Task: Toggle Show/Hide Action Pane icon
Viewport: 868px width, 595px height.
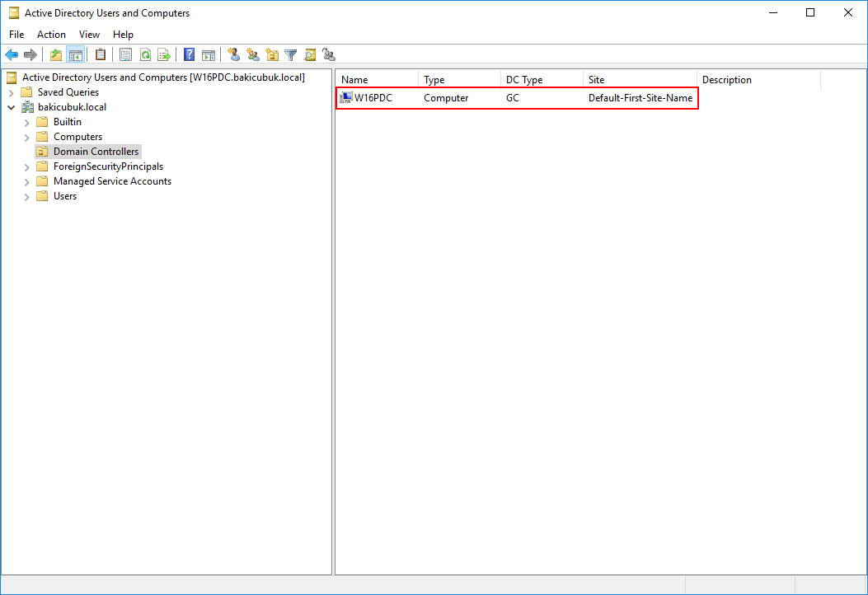Action: point(209,54)
